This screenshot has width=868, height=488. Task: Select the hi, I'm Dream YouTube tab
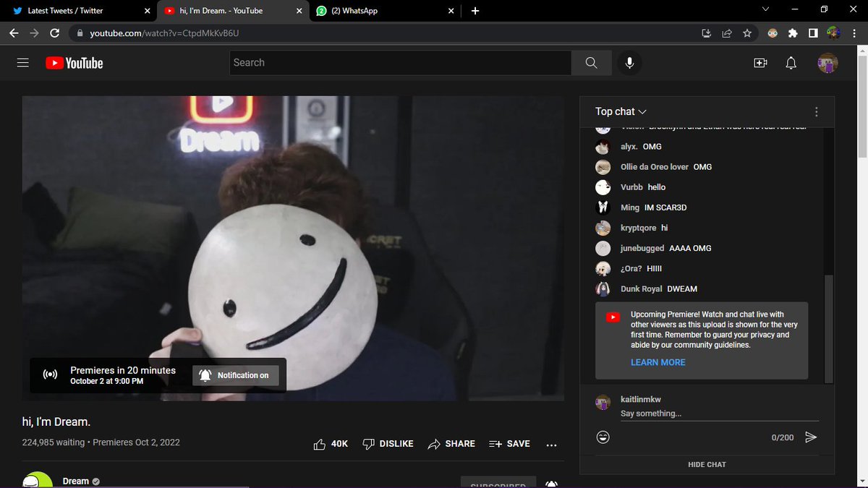point(233,11)
